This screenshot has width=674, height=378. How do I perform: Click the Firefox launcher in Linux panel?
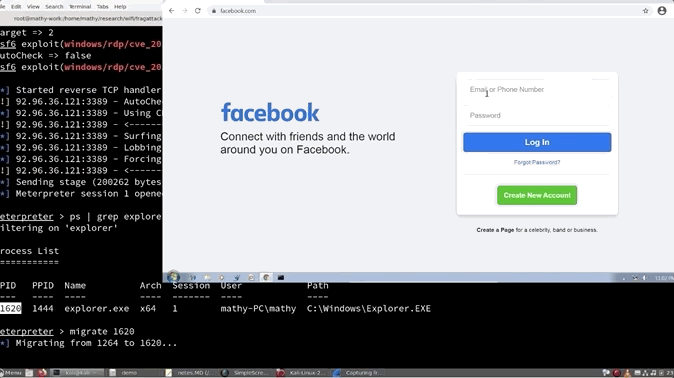coord(42,373)
